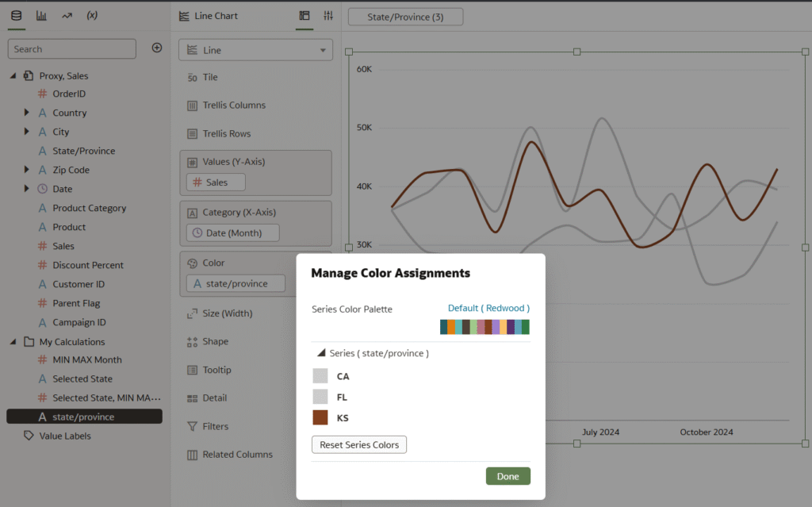The height and width of the screenshot is (507, 812).
Task: Expand the Country column
Action: coord(26,112)
